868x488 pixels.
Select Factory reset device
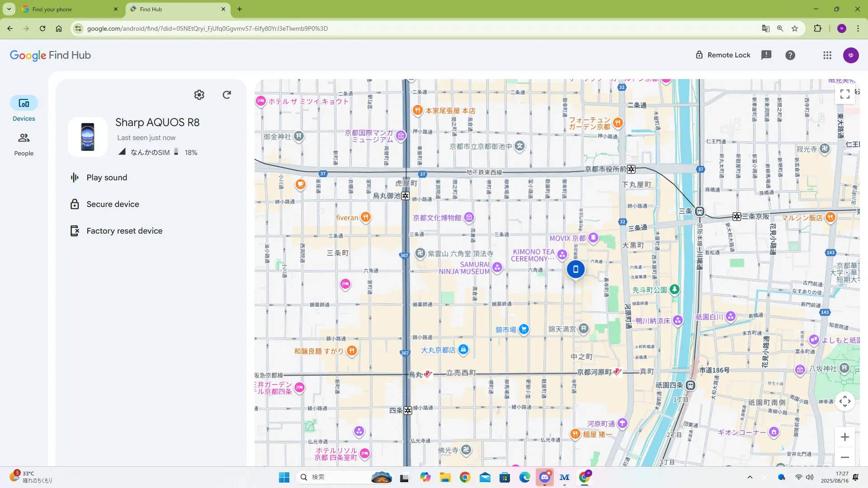pos(124,231)
